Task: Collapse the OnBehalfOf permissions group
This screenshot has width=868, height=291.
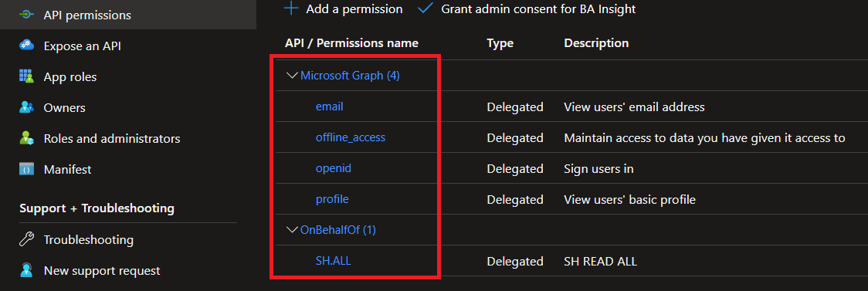Action: pyautogui.click(x=292, y=229)
